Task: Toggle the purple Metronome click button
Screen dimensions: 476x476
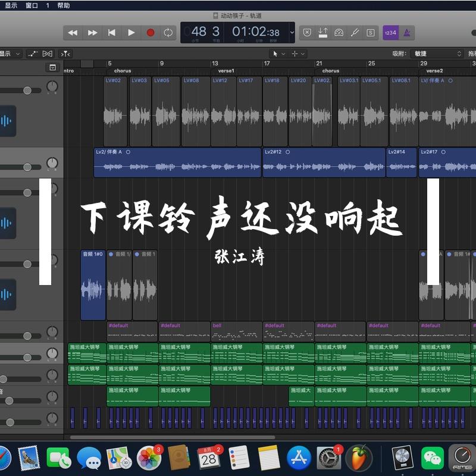Action: 407,33
